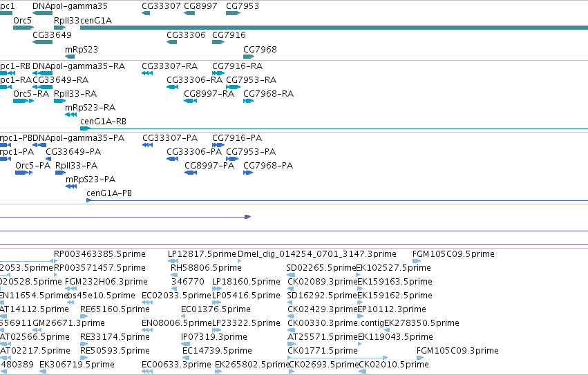This screenshot has width=588, height=375.
Task: Open EST EC01376.5prime
Action: click(216, 310)
